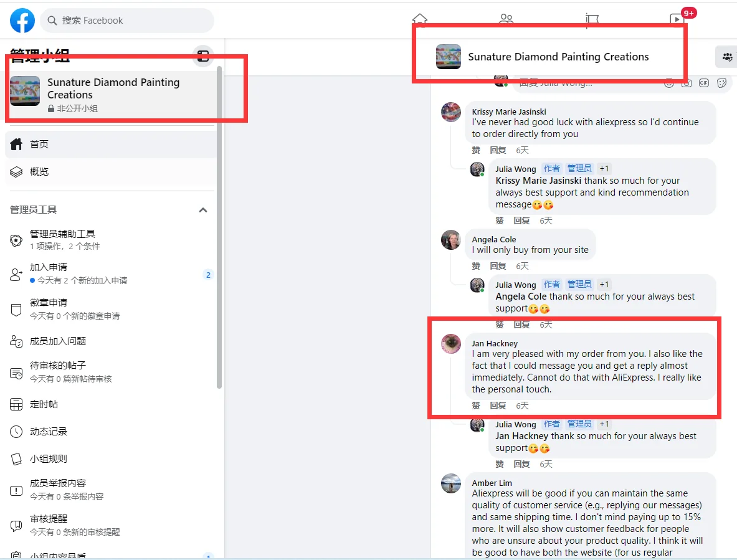
Task: Open Sunature Diamond Painting Creations header title
Action: pyautogui.click(x=558, y=57)
